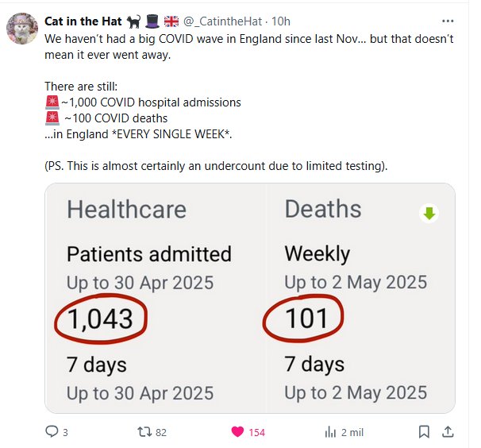Open the Cat in the Hat profile avatar
481x448 pixels.
(21, 29)
